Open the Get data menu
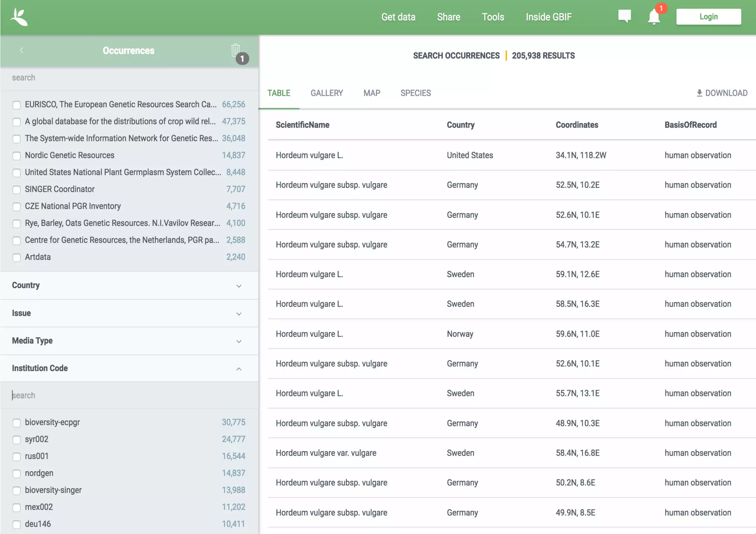The image size is (756, 534). point(398,17)
